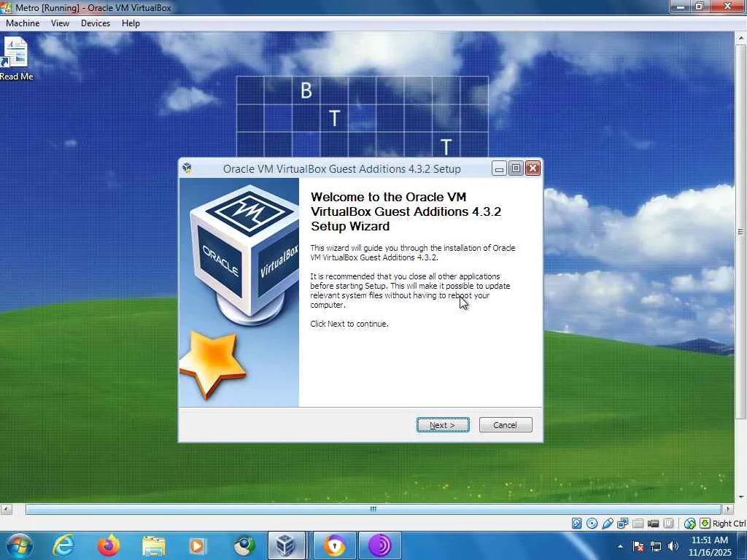Click the horizontal scrollbar left arrow
747x560 pixels.
tap(6, 509)
